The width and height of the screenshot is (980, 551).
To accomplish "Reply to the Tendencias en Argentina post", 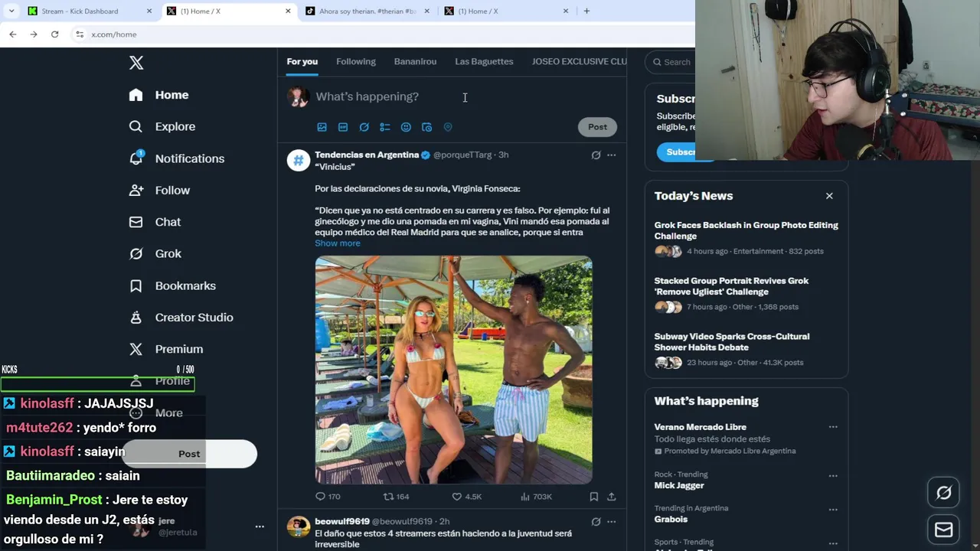I will [x=328, y=497].
